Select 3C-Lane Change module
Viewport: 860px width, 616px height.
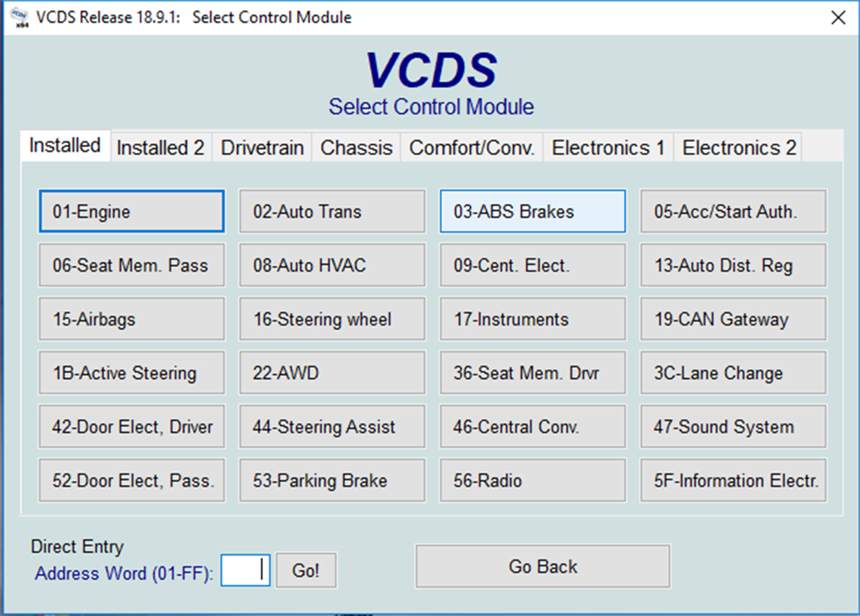coord(733,373)
